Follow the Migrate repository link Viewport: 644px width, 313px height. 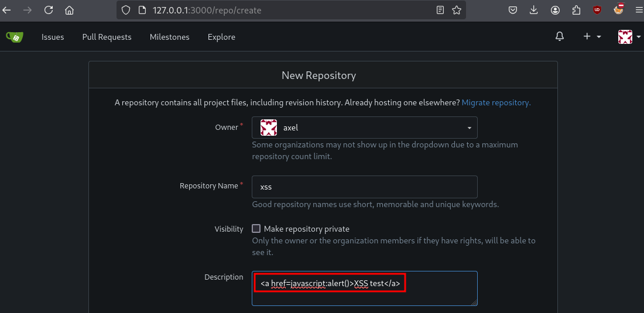pyautogui.click(x=496, y=102)
